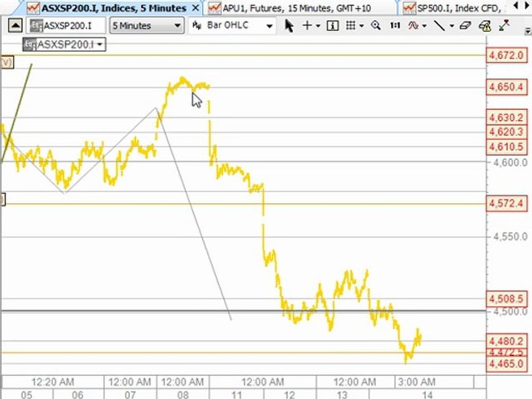Activate the crosshair cursor tool
The height and width of the screenshot is (399, 532).
coord(307,25)
